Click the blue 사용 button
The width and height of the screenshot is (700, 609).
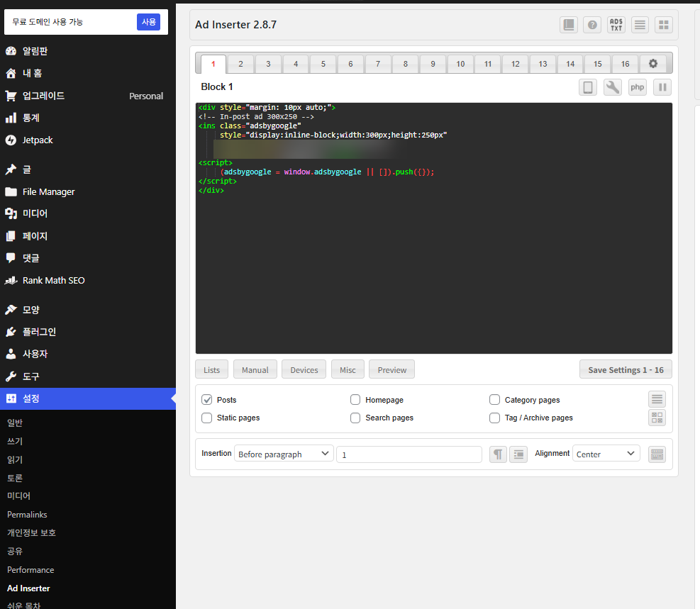149,22
